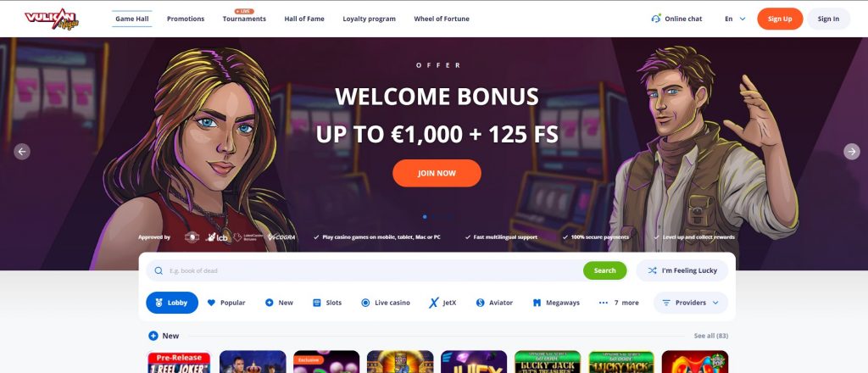Open the Providers filter dropdown
Viewport: 868px width, 373px height.
691,303
